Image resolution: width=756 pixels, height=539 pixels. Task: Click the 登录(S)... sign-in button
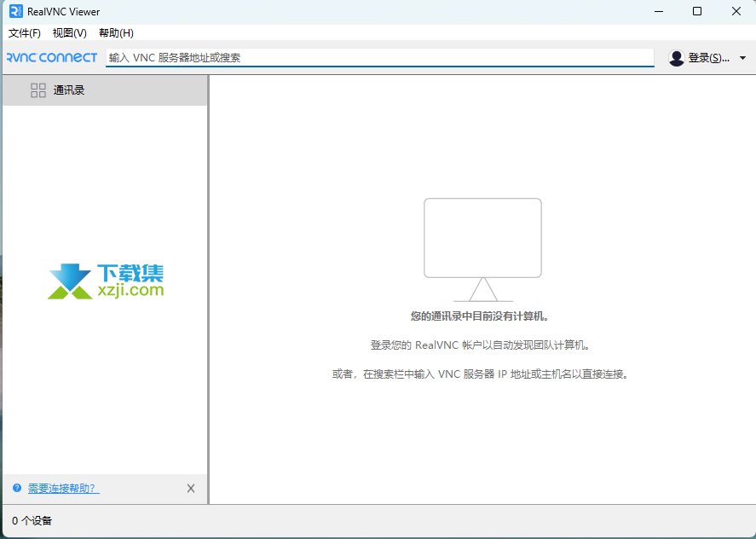coord(708,58)
